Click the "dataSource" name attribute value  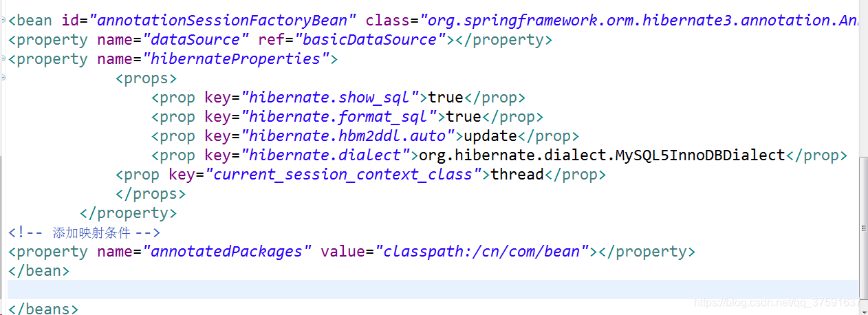[196, 40]
